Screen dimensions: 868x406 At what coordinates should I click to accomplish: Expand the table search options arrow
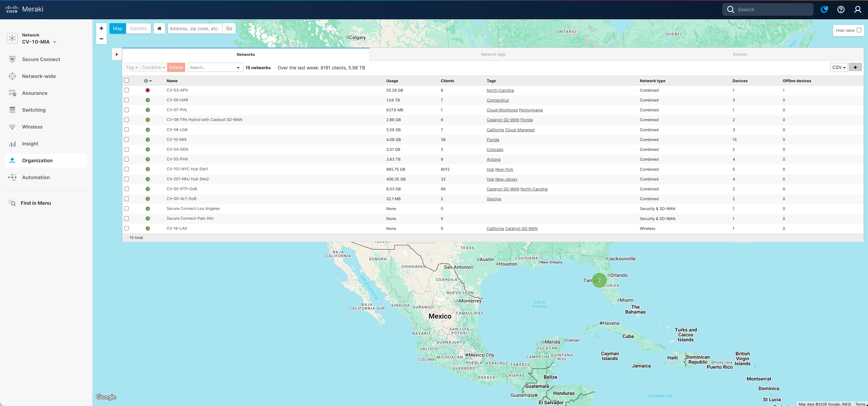pos(238,67)
